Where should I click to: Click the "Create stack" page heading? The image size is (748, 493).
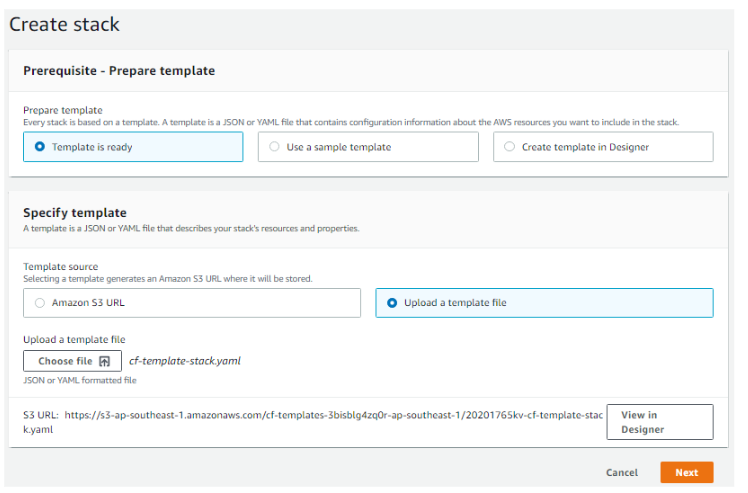coord(64,23)
